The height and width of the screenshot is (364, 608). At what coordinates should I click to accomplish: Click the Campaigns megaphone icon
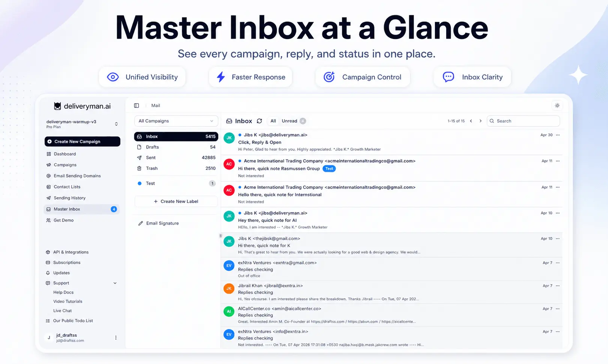[x=48, y=165]
